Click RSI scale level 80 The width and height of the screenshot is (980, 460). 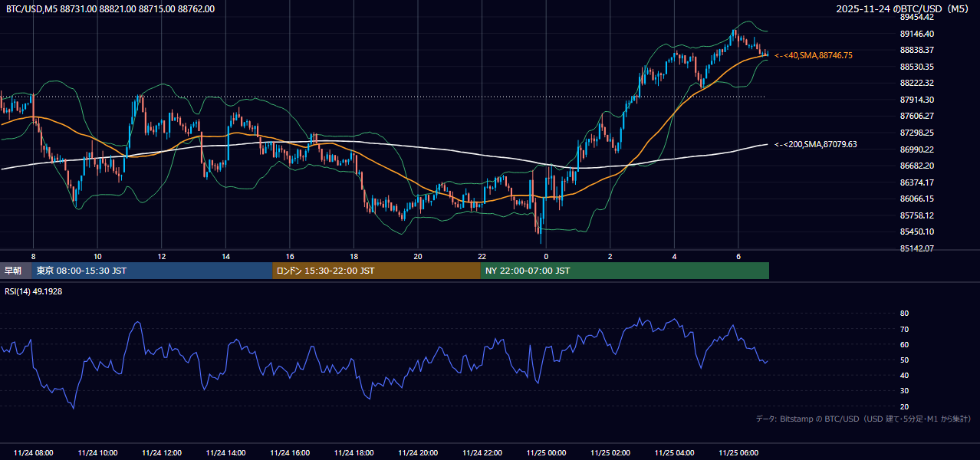(x=904, y=314)
